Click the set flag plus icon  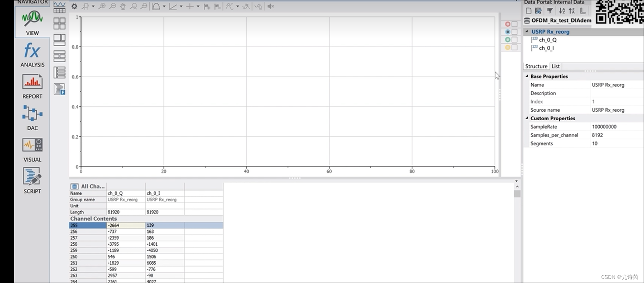click(x=207, y=6)
